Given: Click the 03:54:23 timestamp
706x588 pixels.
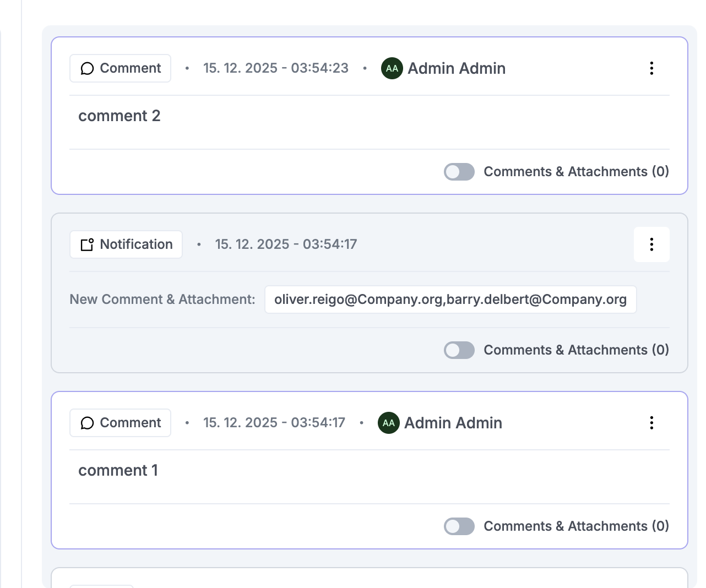Looking at the screenshot, I should (x=275, y=68).
